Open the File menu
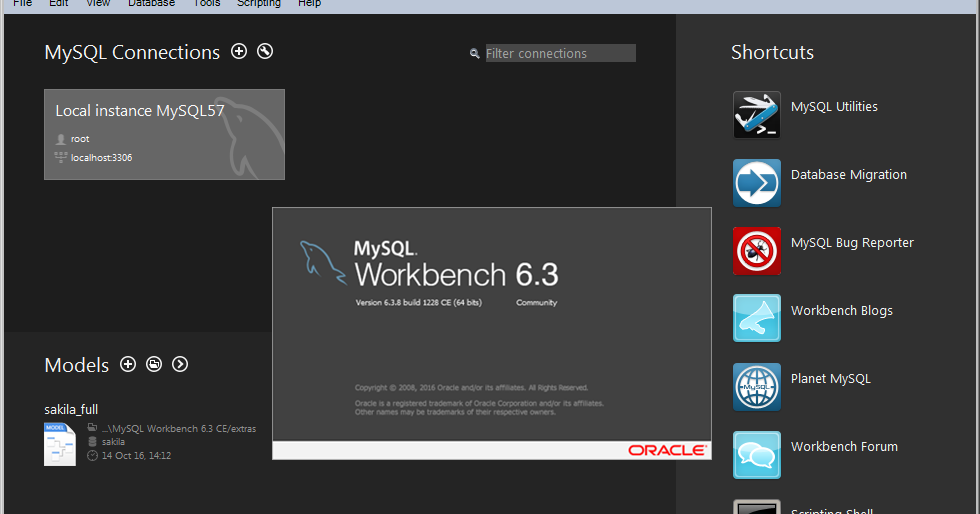The image size is (980, 514). tap(22, 3)
